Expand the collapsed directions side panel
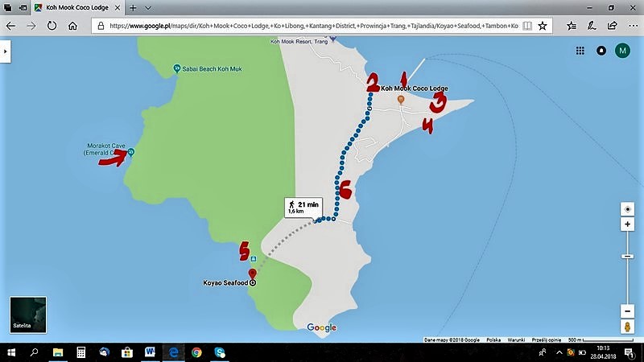Image resolution: width=644 pixels, height=362 pixels. pyautogui.click(x=6, y=51)
